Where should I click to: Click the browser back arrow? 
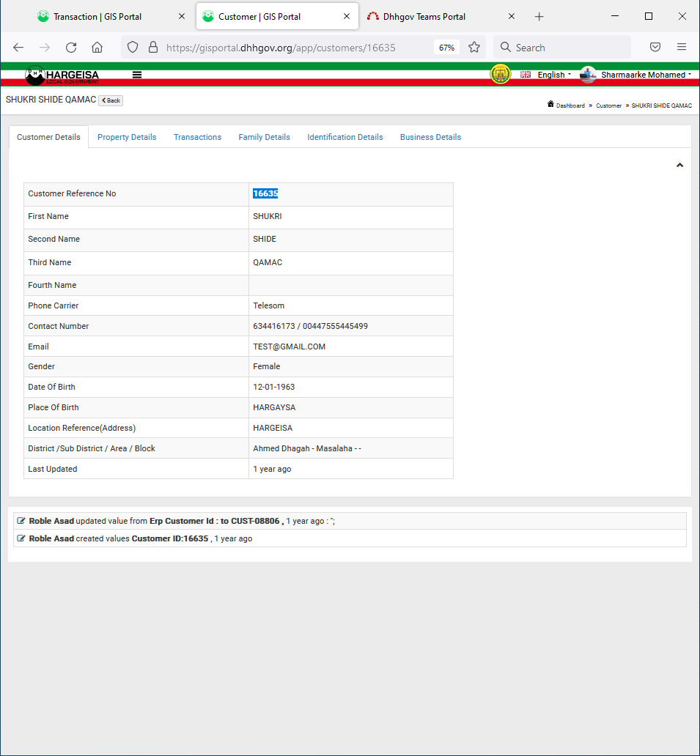[18, 47]
